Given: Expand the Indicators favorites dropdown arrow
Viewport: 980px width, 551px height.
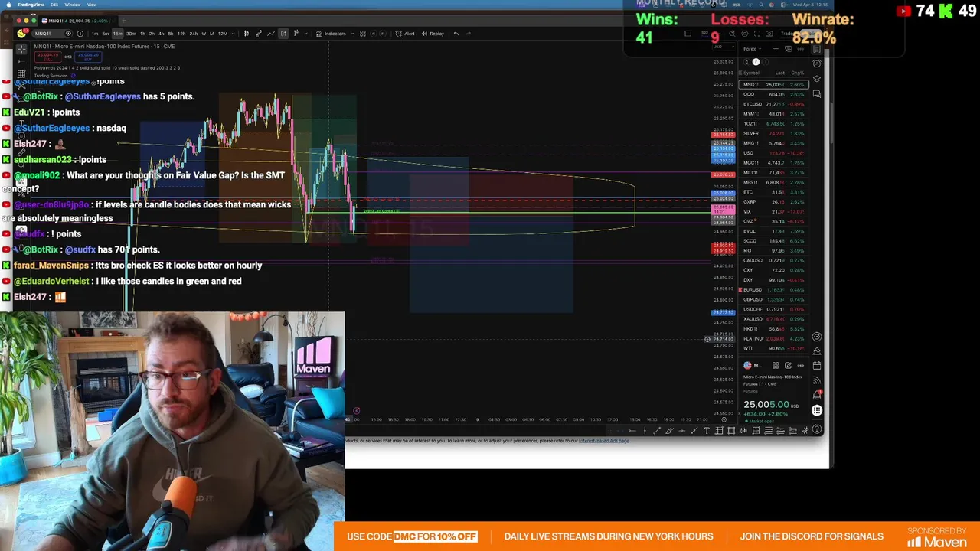Looking at the screenshot, I should point(353,34).
